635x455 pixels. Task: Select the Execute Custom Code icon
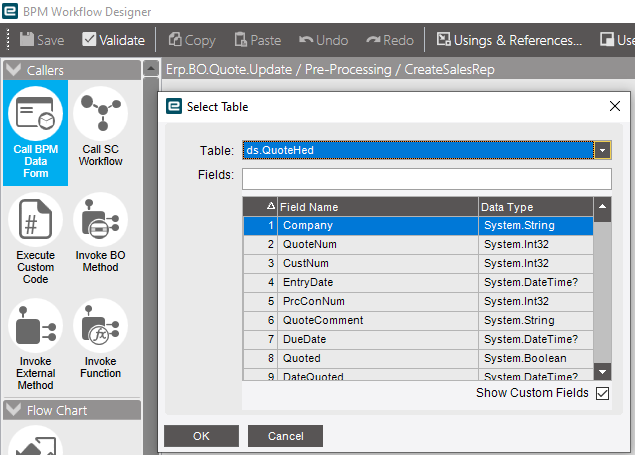point(36,220)
